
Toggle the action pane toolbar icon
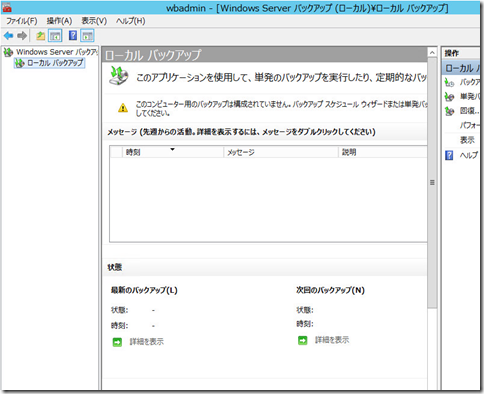pyautogui.click(x=87, y=35)
